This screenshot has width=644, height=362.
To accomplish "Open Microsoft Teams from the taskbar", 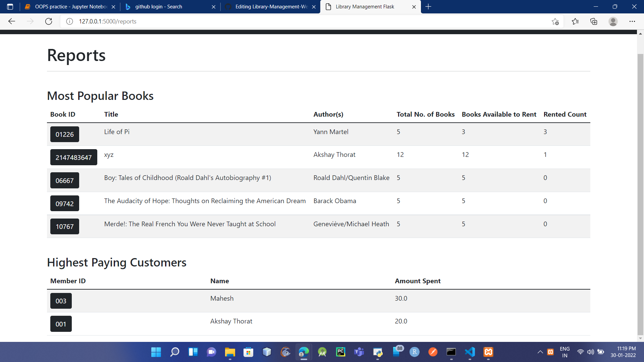I will [x=359, y=352].
